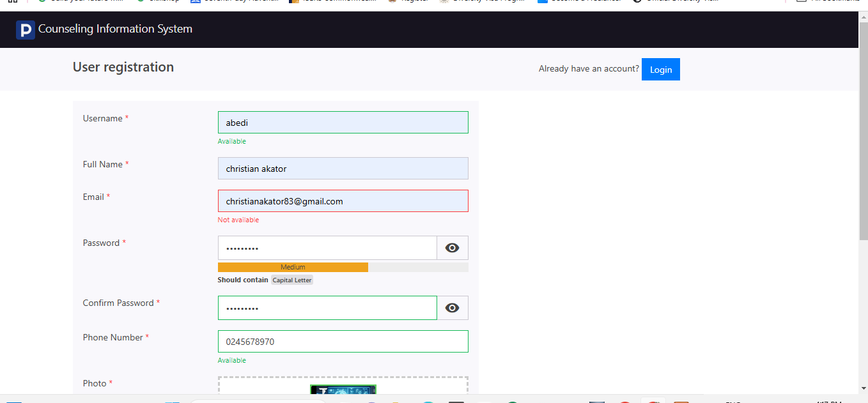Click the page's vertical scrollbar thumb
Image resolution: width=868 pixels, height=403 pixels.
click(x=863, y=128)
